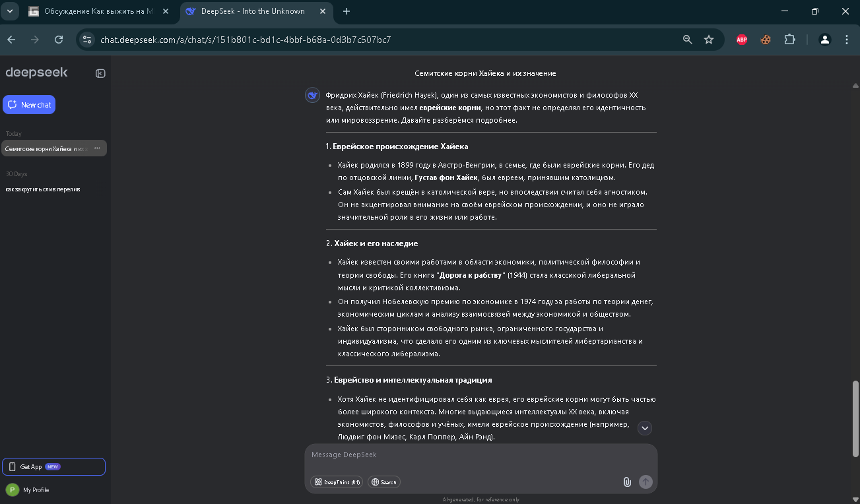Open the tab search dropdown arrow
The width and height of the screenshot is (860, 504).
pyautogui.click(x=9, y=11)
